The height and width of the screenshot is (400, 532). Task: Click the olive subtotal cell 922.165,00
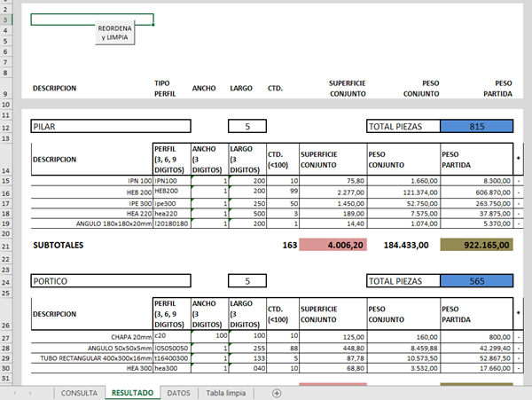point(477,245)
